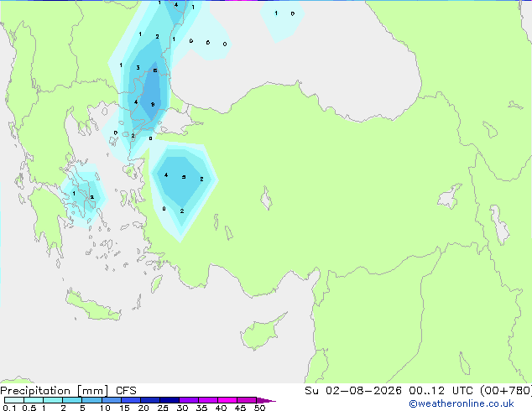Image resolution: width=532 pixels, height=411 pixels.
Task: Click the '[mm]' unit label
Action: click(x=92, y=391)
